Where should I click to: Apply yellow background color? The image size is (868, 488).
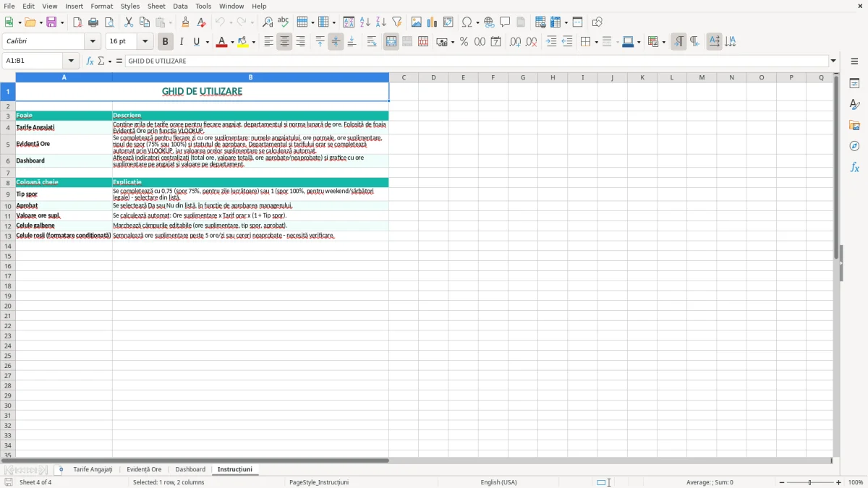pos(243,42)
